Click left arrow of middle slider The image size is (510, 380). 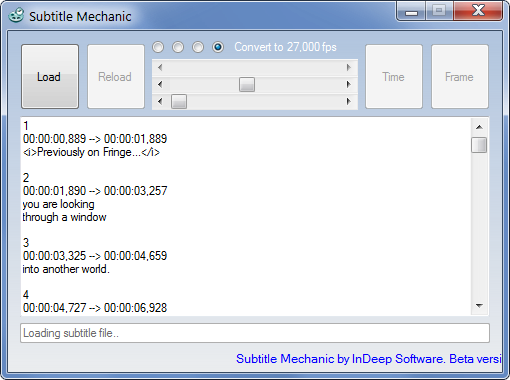160,84
